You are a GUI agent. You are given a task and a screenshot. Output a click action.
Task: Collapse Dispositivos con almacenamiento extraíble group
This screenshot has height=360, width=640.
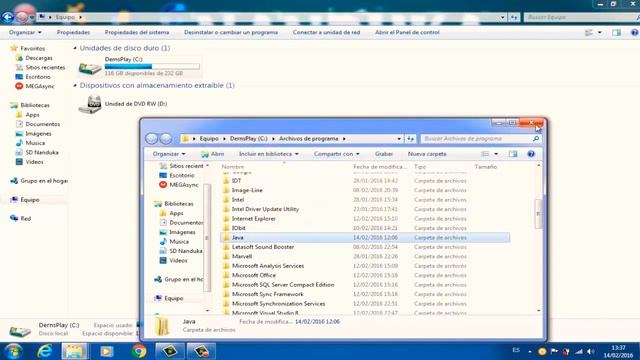click(75, 85)
